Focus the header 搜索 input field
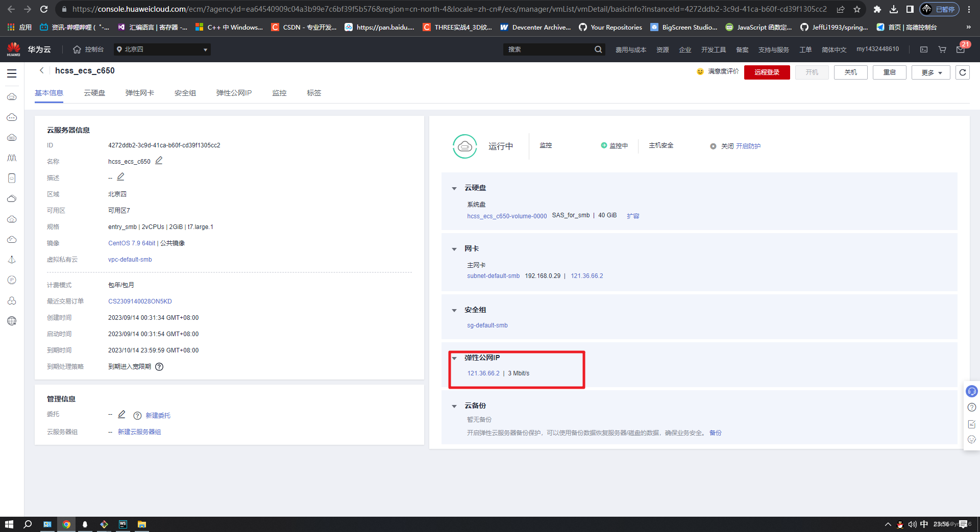This screenshot has width=980, height=532. tap(549, 49)
